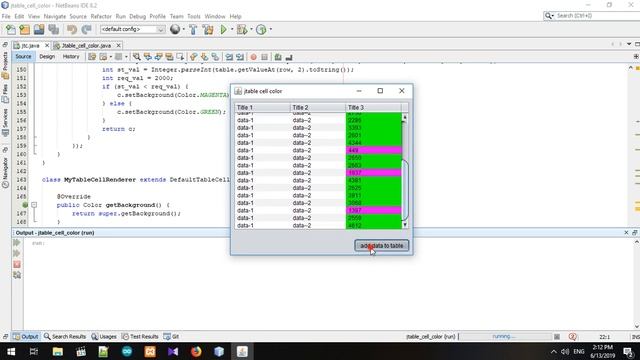Run the project with the green play icon
This screenshot has height=360, width=640.
pos(223,29)
